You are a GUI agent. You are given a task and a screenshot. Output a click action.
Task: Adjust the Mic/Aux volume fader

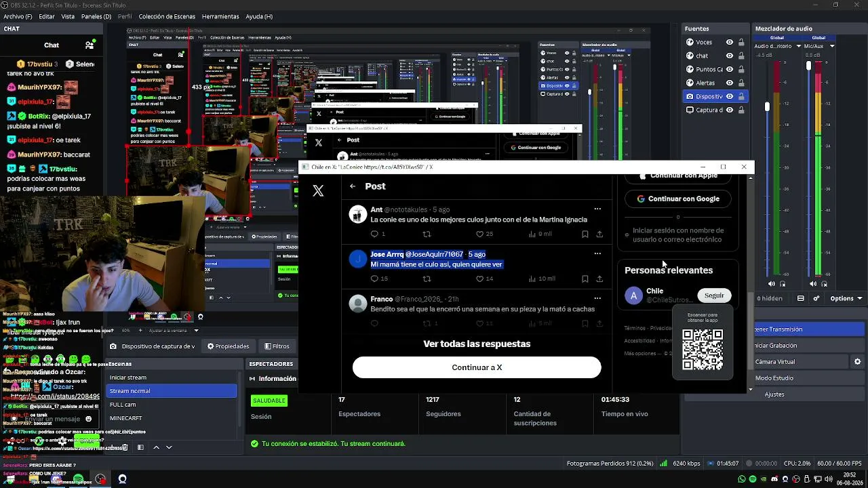point(808,66)
